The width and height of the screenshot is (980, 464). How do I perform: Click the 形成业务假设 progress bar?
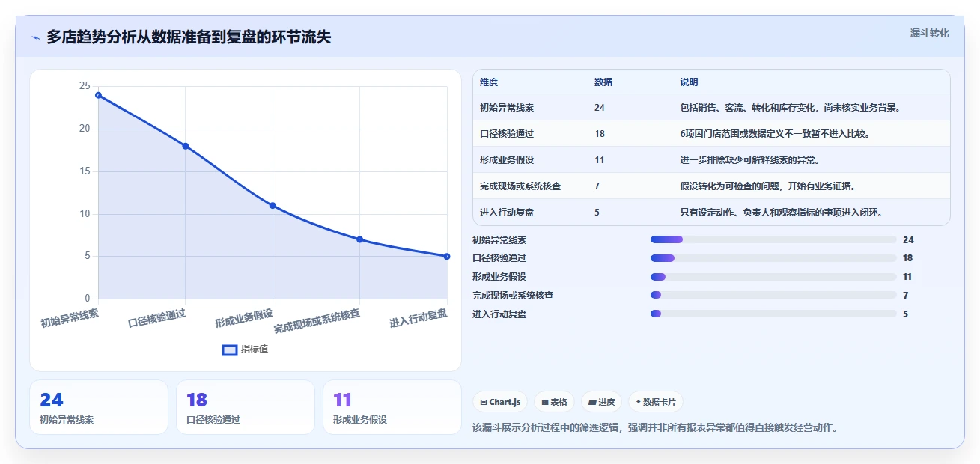point(773,277)
